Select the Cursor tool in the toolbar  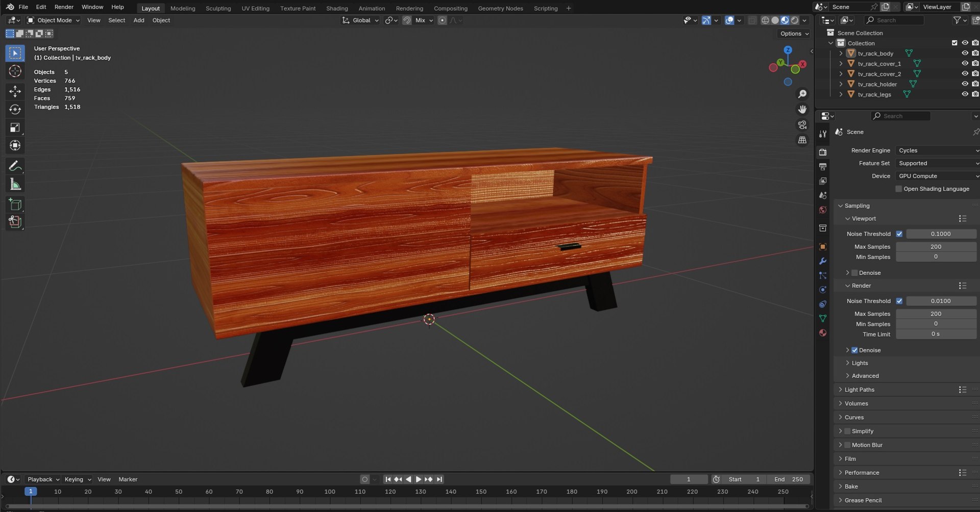pyautogui.click(x=15, y=71)
